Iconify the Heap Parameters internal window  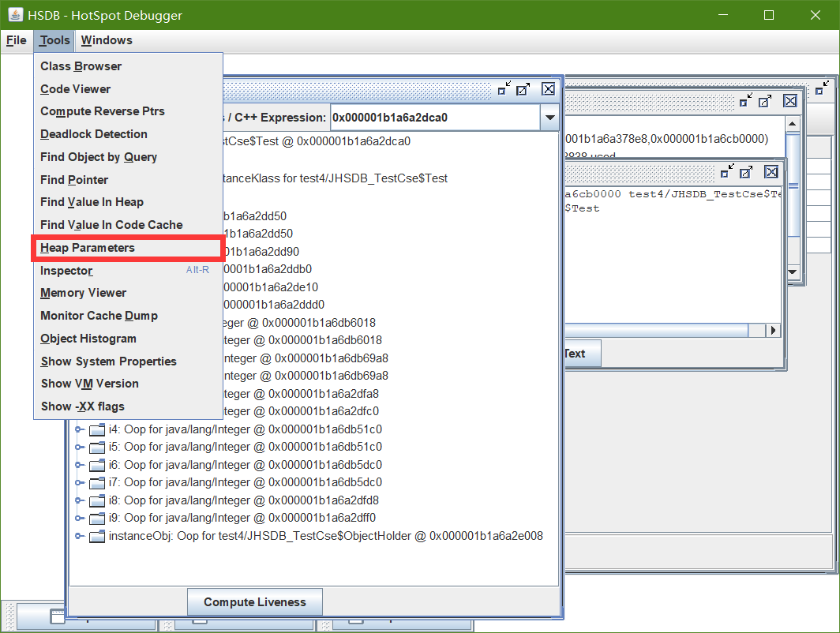click(x=745, y=100)
